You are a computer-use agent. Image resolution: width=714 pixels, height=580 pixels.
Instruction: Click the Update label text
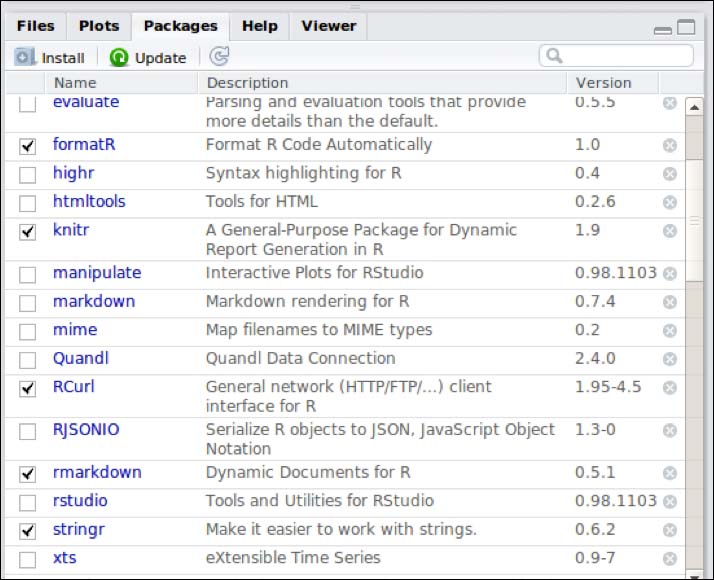point(161,58)
